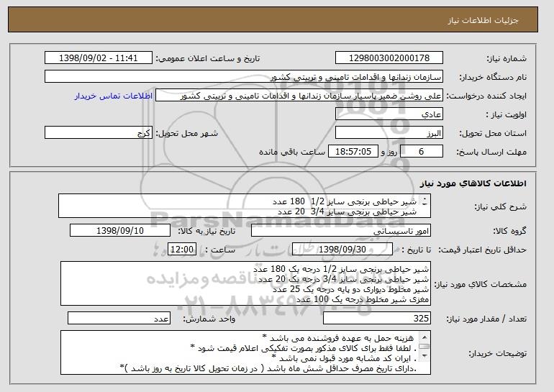Click the واحد شمارش label
This screenshot has height=392, width=554.
pyautogui.click(x=209, y=319)
